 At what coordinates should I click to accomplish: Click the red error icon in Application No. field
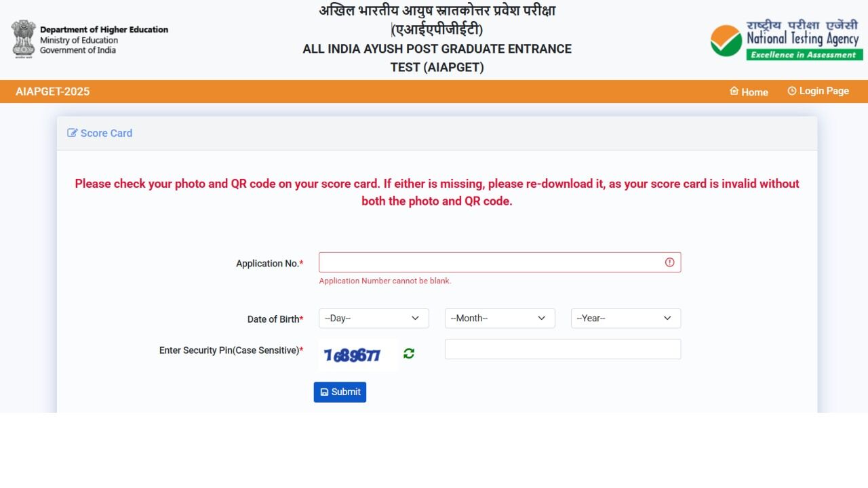point(670,262)
